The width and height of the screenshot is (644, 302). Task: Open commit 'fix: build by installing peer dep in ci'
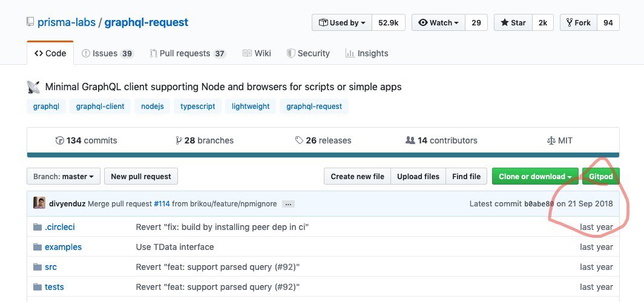(222, 227)
